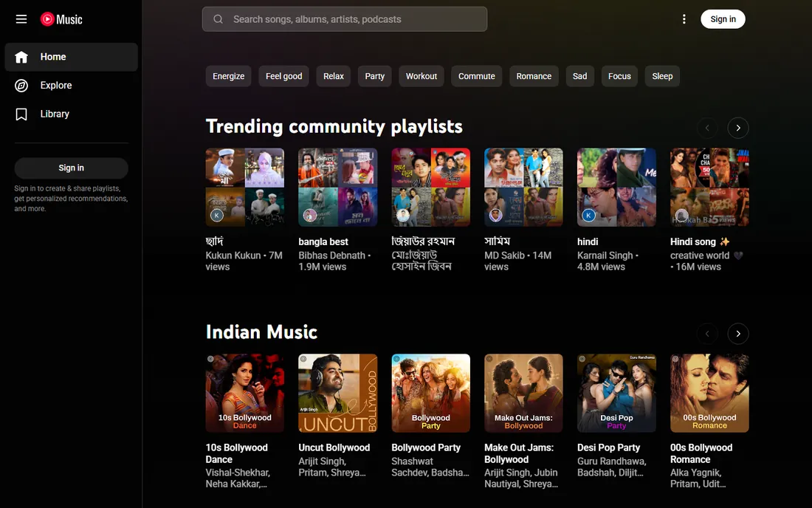Open the Kukun Kukun playlist thumbnail
The image size is (812, 508).
click(245, 188)
